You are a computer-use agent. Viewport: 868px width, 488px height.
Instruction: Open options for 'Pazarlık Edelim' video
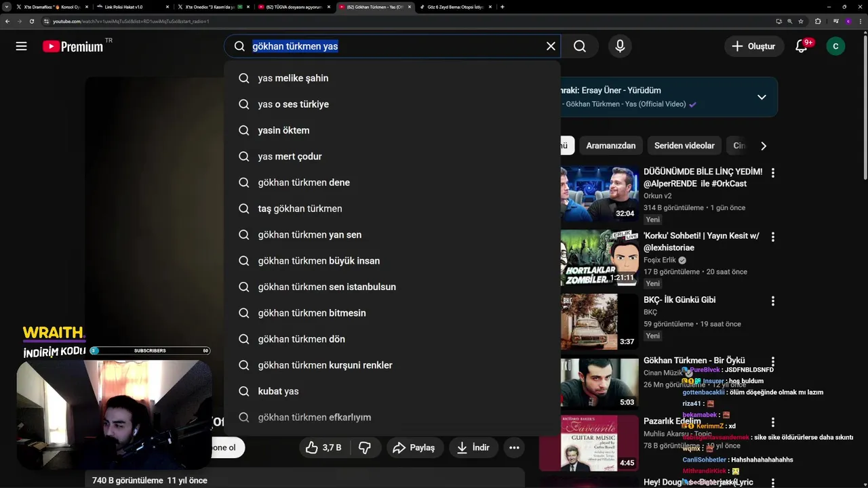point(772,422)
